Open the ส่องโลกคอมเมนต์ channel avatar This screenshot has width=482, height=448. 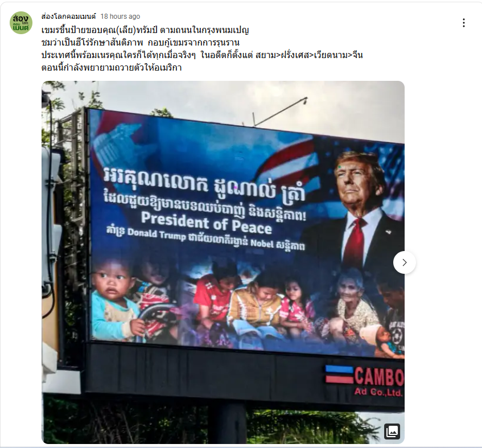click(21, 23)
